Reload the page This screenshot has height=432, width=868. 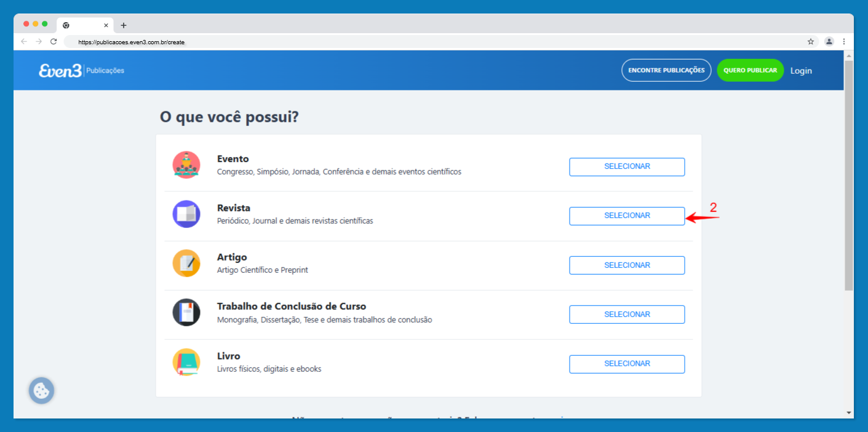54,42
